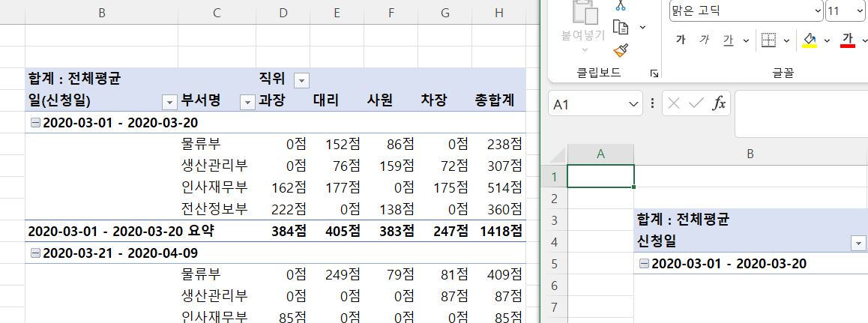Open fill color dropdown arrow for swatches

[x=827, y=40]
